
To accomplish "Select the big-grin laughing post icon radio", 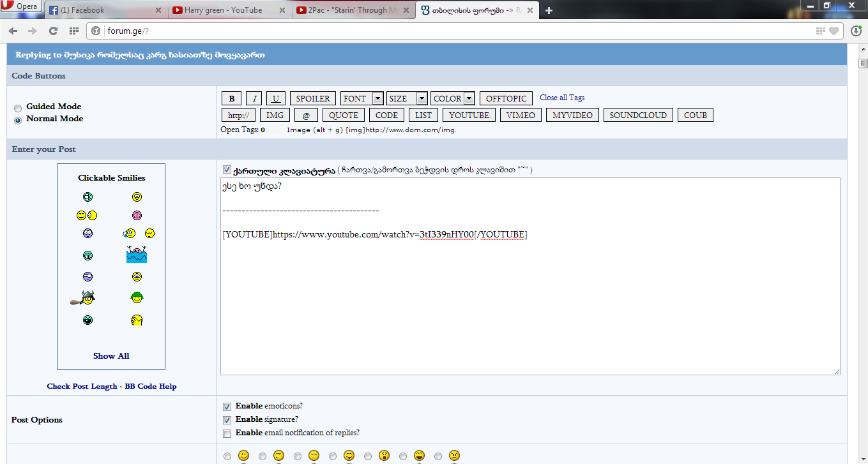I will 403,456.
